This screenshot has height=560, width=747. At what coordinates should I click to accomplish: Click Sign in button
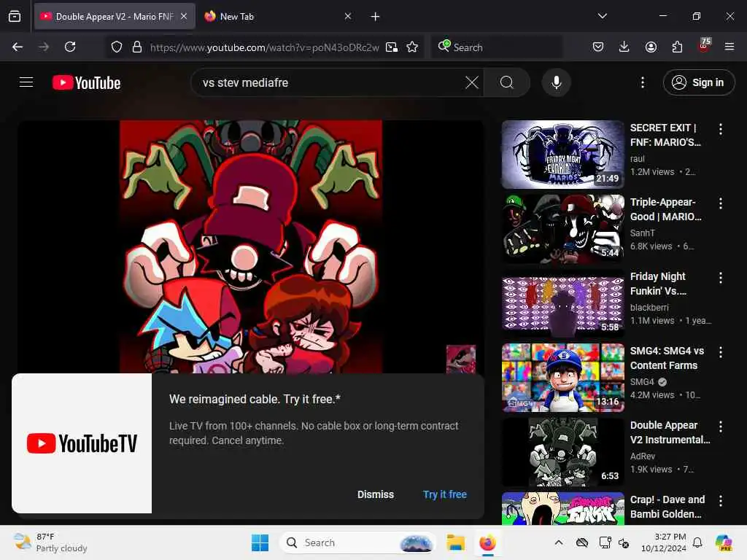(x=699, y=82)
